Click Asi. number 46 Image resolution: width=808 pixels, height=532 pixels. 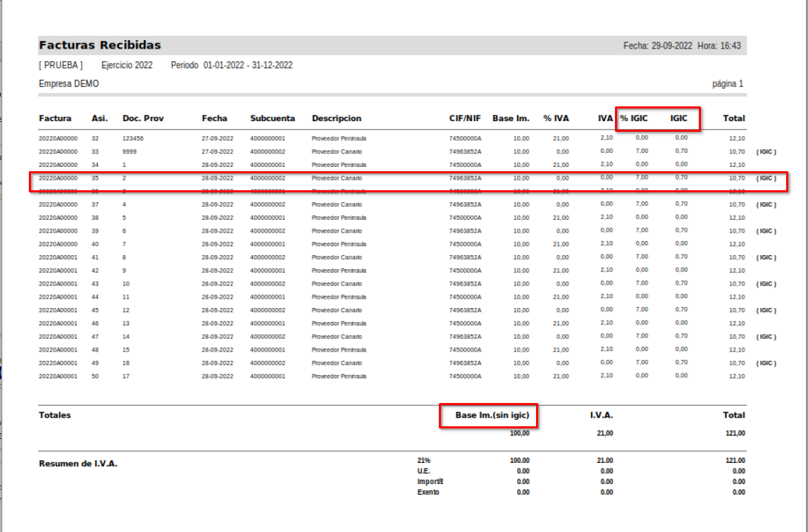[95, 323]
